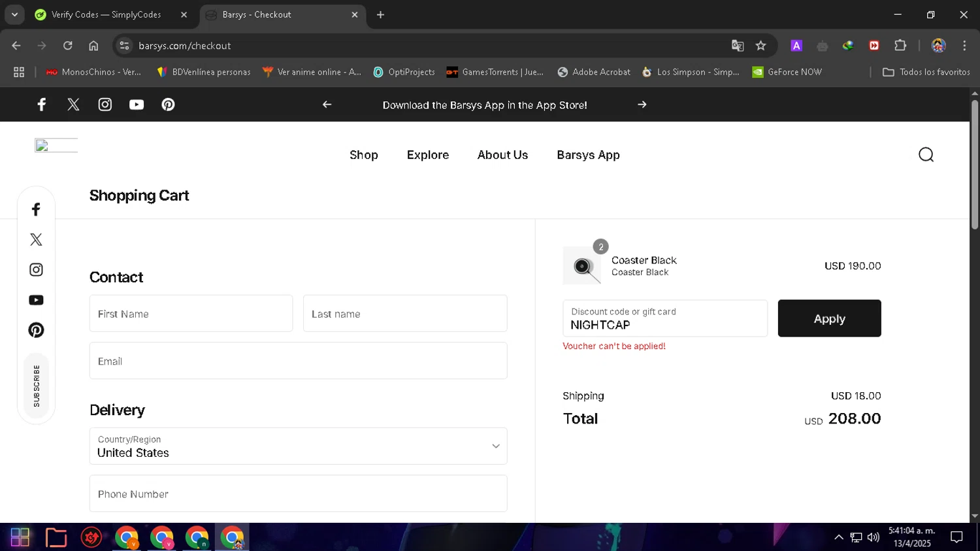This screenshot has width=980, height=551.
Task: Focus the First Name field
Action: [191, 314]
